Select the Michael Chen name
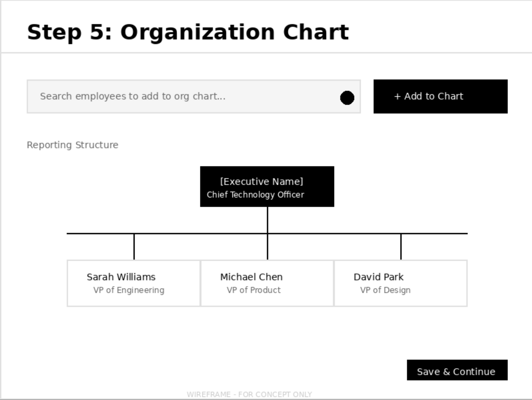This screenshot has height=400, width=532. tap(251, 277)
